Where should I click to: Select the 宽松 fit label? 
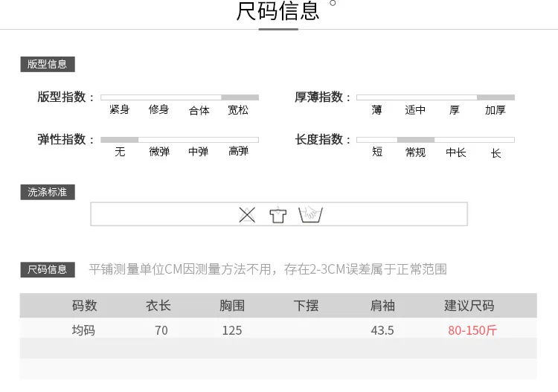238,110
